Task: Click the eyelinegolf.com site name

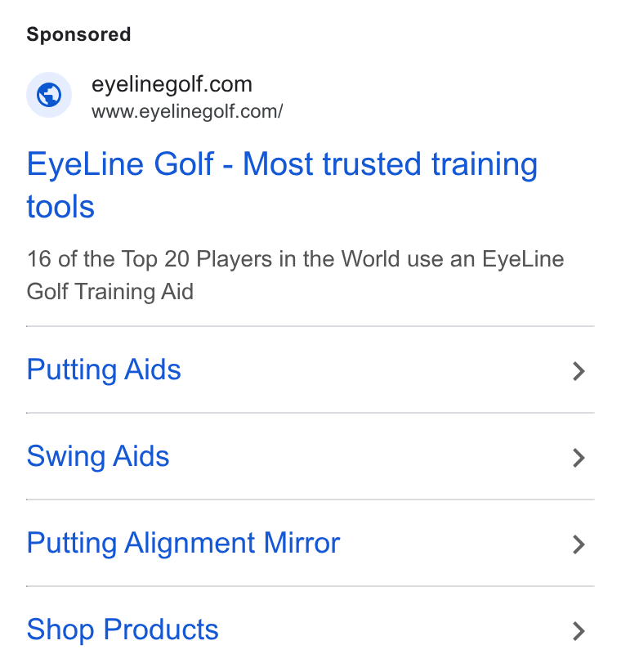Action: click(x=172, y=84)
